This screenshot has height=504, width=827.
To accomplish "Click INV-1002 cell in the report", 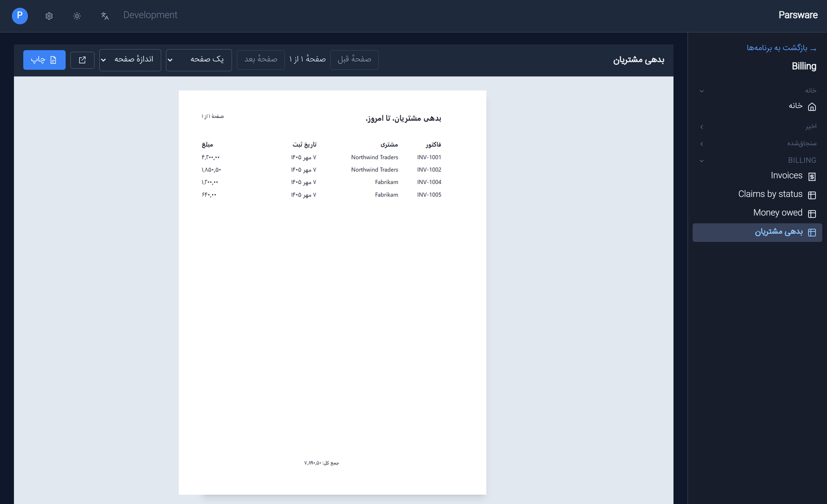I will (429, 170).
